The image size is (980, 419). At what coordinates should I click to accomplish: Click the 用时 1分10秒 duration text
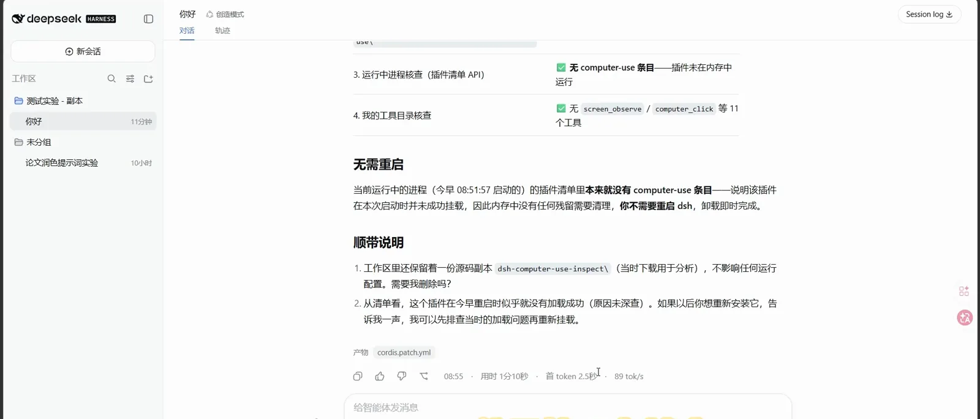click(504, 376)
